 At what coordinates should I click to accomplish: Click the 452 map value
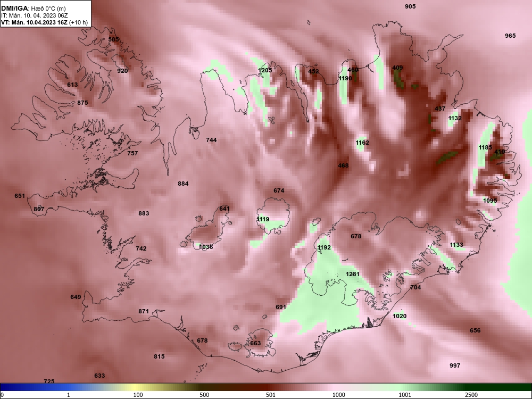tap(313, 72)
